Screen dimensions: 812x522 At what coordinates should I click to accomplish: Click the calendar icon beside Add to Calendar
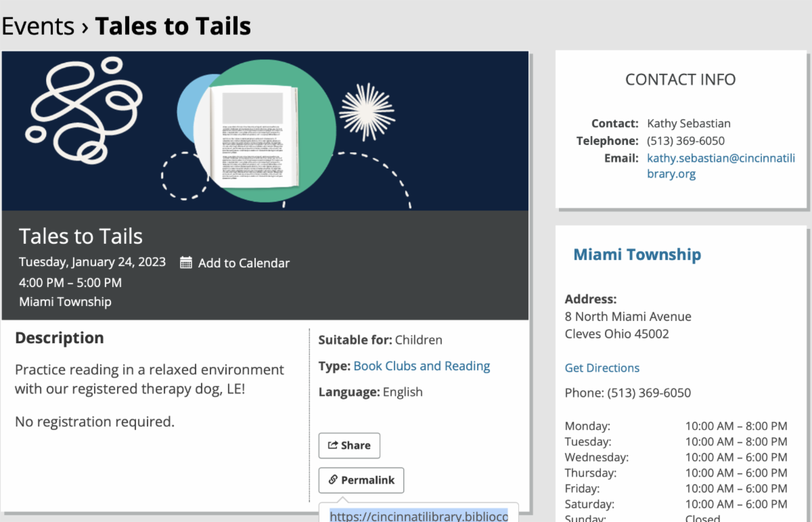[x=186, y=263]
